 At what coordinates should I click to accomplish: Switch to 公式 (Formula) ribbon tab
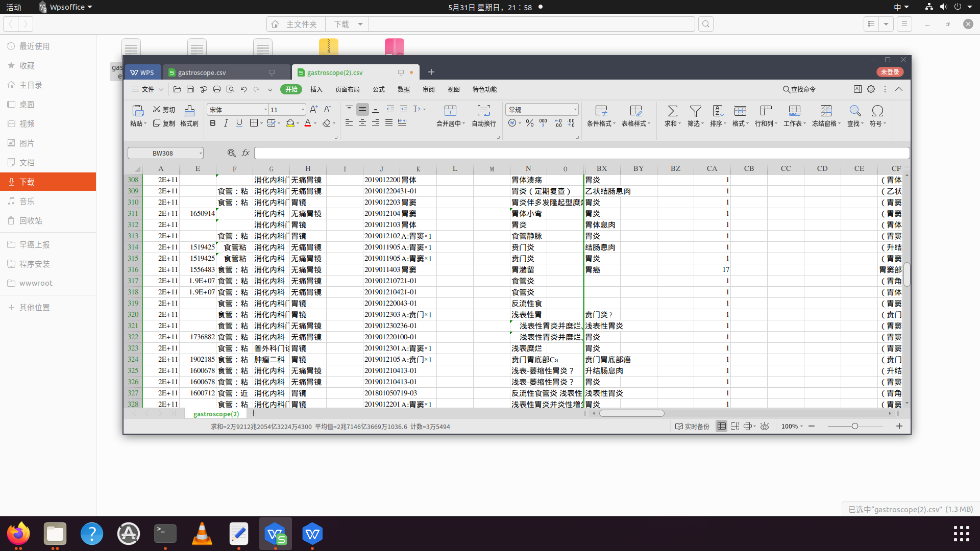[378, 89]
